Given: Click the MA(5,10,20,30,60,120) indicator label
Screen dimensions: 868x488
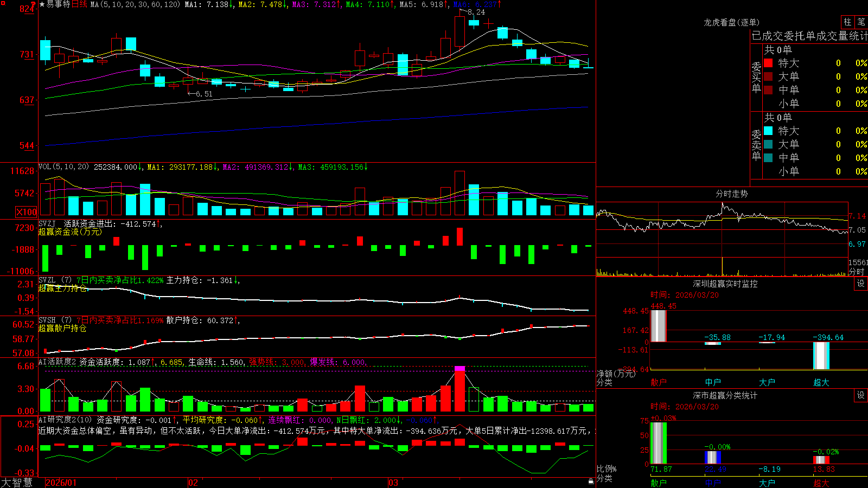Looking at the screenshot, I should [135, 4].
